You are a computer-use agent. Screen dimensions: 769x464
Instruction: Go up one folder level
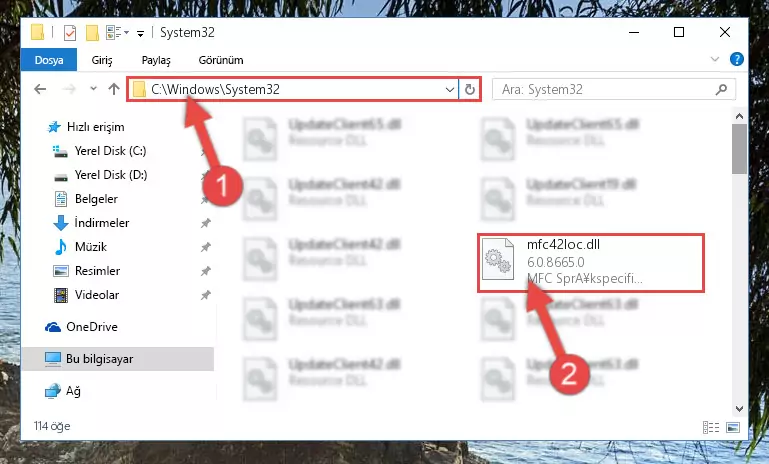tap(114, 89)
